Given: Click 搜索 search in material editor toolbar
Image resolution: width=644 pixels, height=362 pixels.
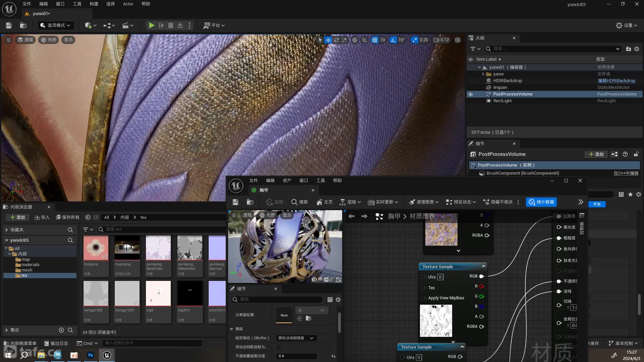Looking at the screenshot, I should (300, 202).
